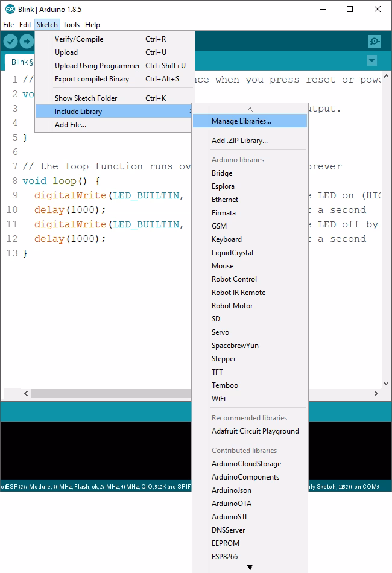392x573 pixels.
Task: Include the EEPROM library
Action: click(x=250, y=543)
